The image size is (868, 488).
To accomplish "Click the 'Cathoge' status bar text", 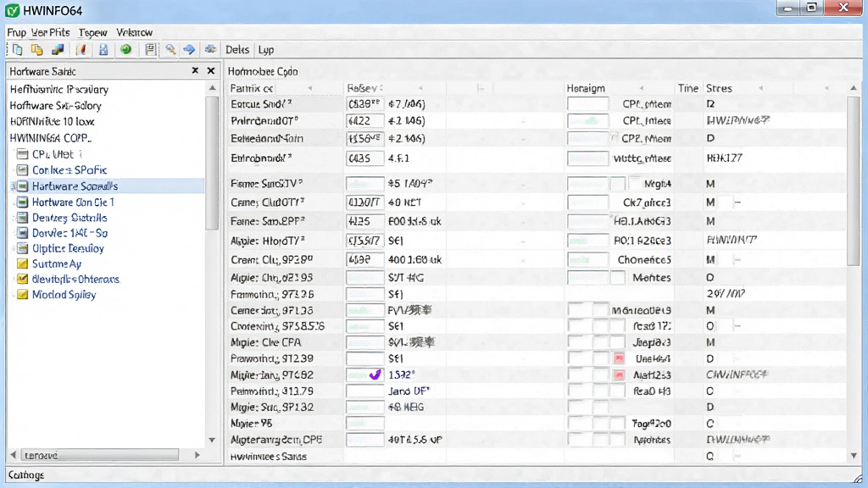I will tap(26, 475).
